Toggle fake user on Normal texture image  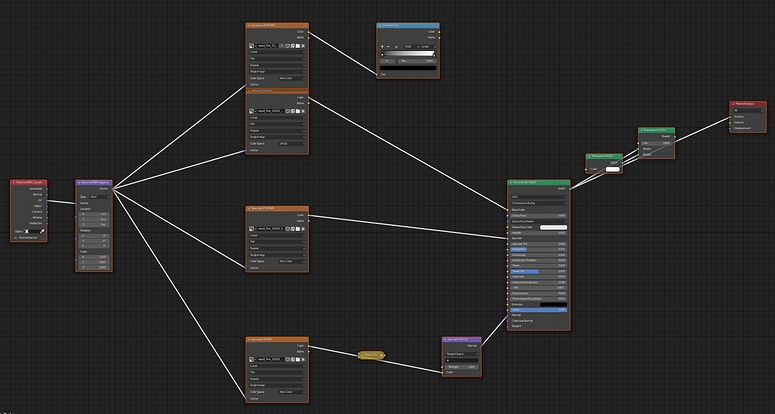pos(288,359)
